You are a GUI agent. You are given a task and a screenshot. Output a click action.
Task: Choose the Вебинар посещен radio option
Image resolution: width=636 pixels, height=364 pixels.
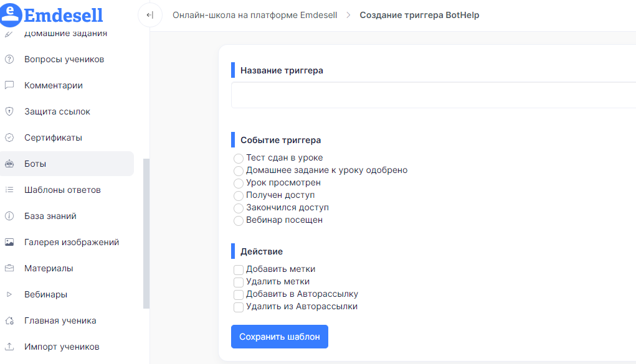(239, 220)
